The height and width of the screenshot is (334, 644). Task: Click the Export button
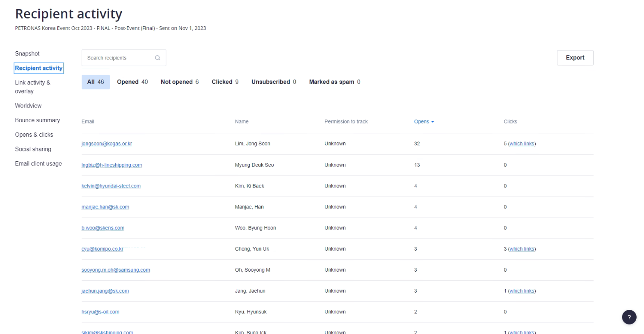[575, 58]
